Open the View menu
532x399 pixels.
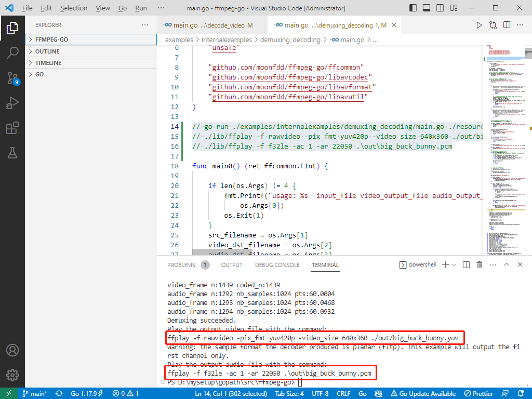click(x=102, y=8)
